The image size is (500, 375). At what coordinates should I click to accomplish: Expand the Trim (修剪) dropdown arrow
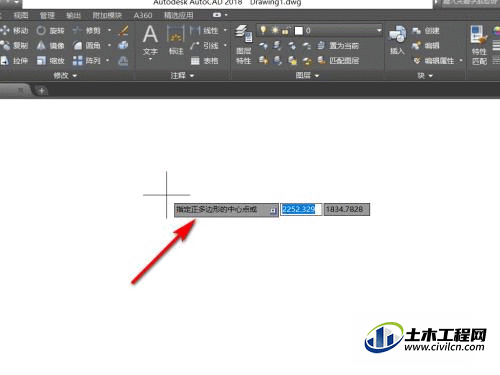[109, 31]
